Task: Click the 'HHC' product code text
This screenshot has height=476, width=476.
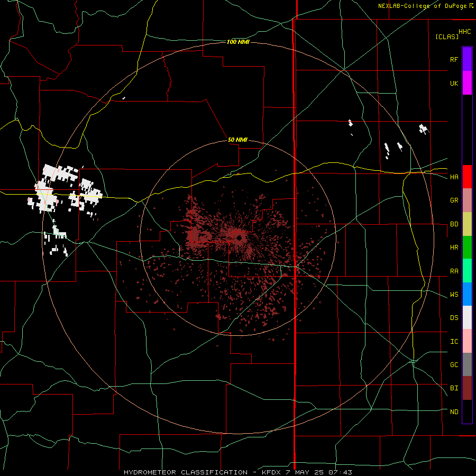Action: click(x=464, y=32)
